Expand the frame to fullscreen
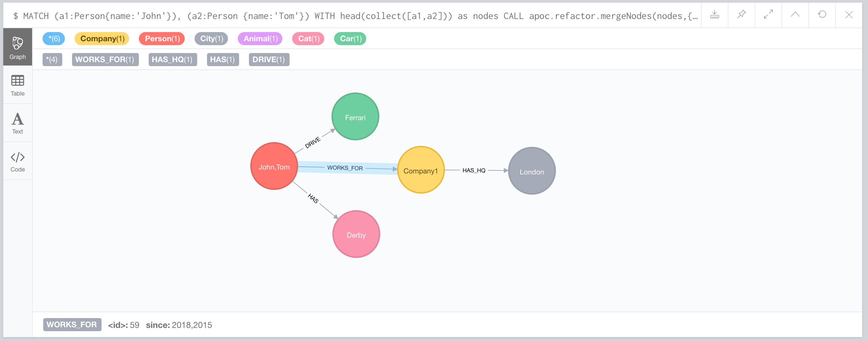 768,15
